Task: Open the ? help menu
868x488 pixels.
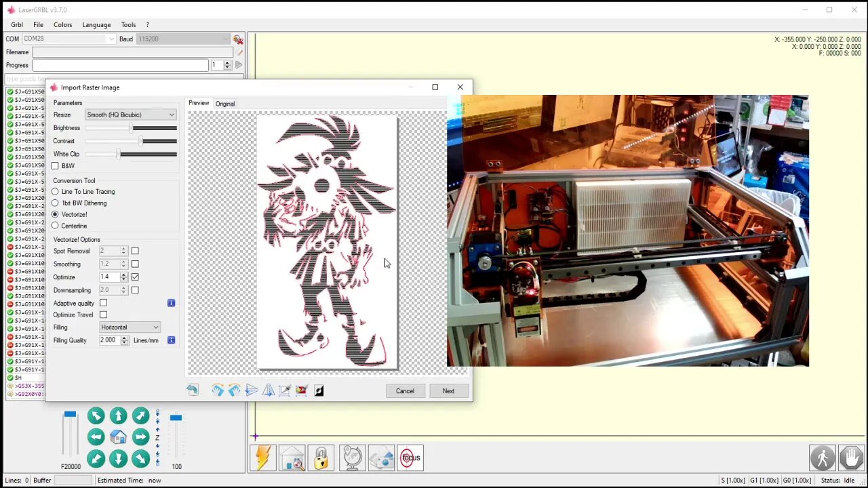Action: coord(147,25)
